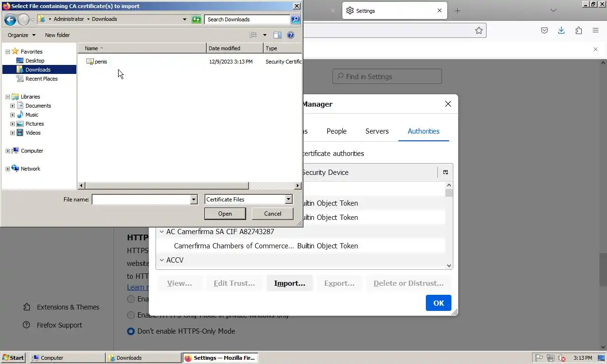
Task: Click Action Center flag tray icon
Action: click(x=539, y=358)
